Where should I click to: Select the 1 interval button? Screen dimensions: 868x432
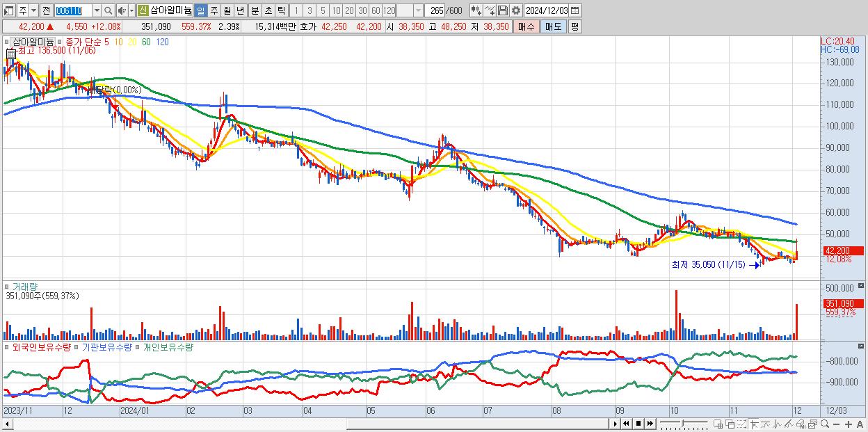pyautogui.click(x=296, y=10)
